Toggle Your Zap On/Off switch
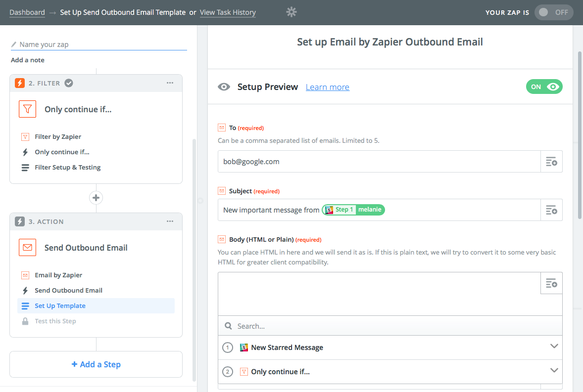This screenshot has width=583, height=392. pyautogui.click(x=554, y=12)
